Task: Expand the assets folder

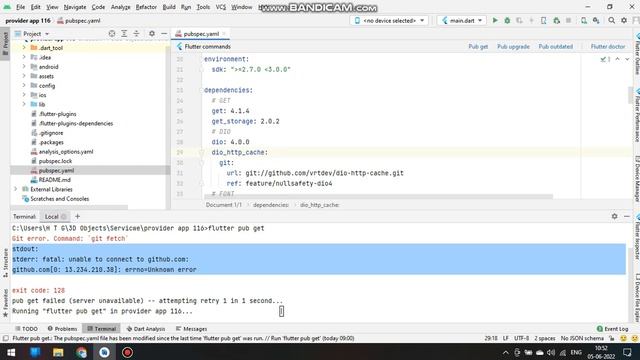Action: pyautogui.click(x=24, y=76)
